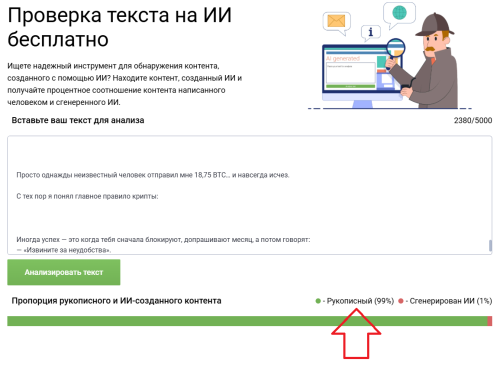Click the green portion of the proportion bar
The width and height of the screenshot is (500, 366).
[247, 321]
